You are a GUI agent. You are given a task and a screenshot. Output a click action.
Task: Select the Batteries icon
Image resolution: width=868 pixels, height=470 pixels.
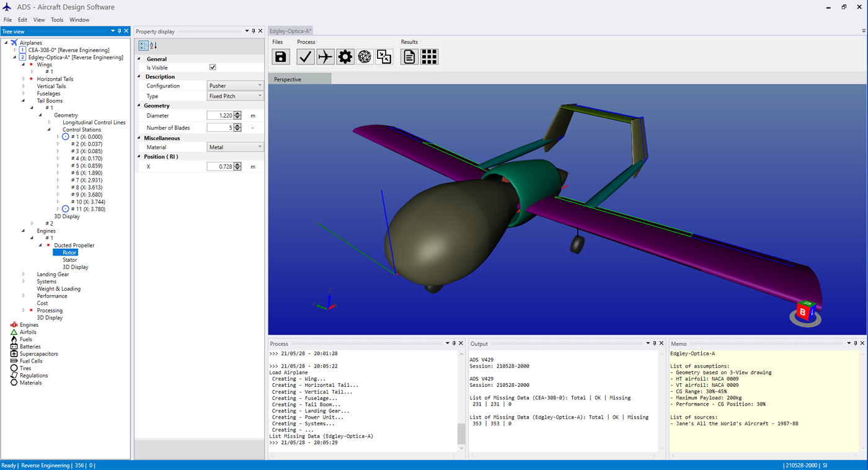[x=14, y=347]
